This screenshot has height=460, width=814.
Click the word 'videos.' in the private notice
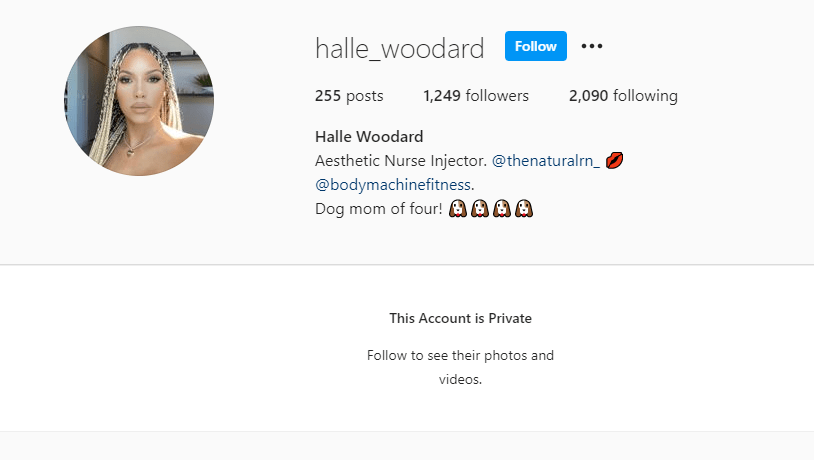[460, 380]
